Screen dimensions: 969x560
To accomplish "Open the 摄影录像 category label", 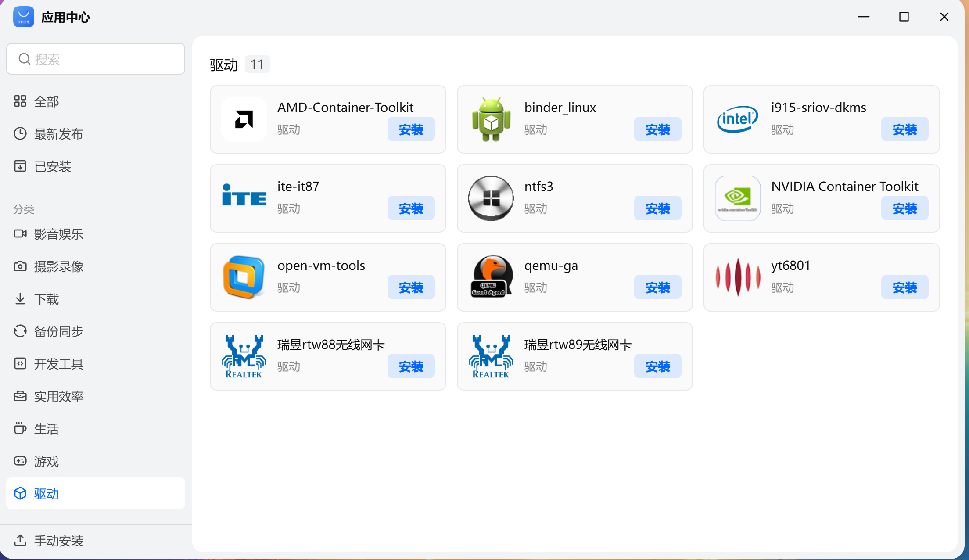I will pos(59,266).
